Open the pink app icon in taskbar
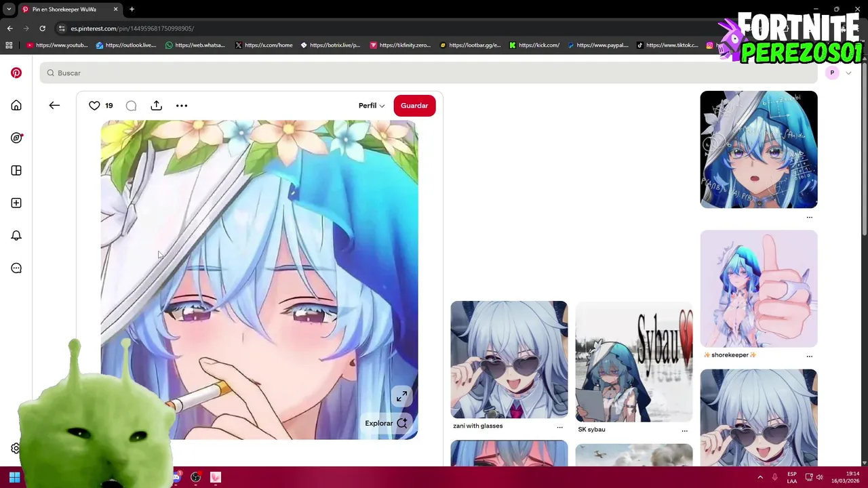 point(216,477)
